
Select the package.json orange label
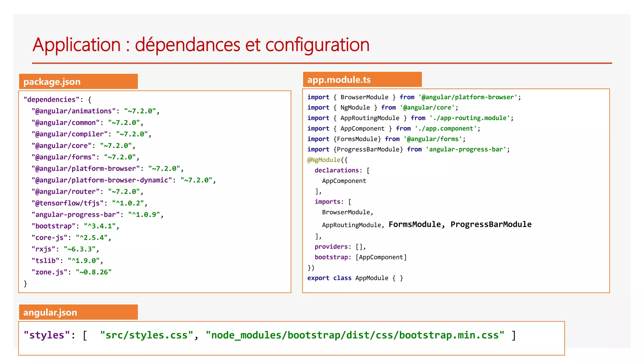[x=78, y=82]
